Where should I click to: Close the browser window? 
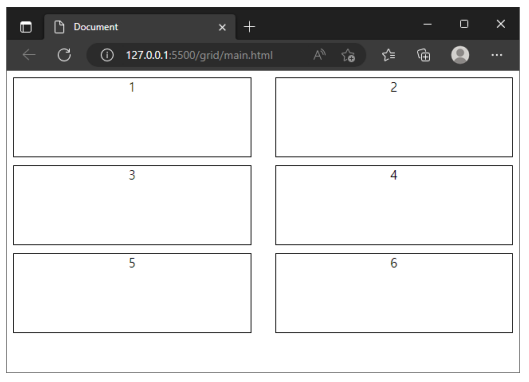point(501,24)
